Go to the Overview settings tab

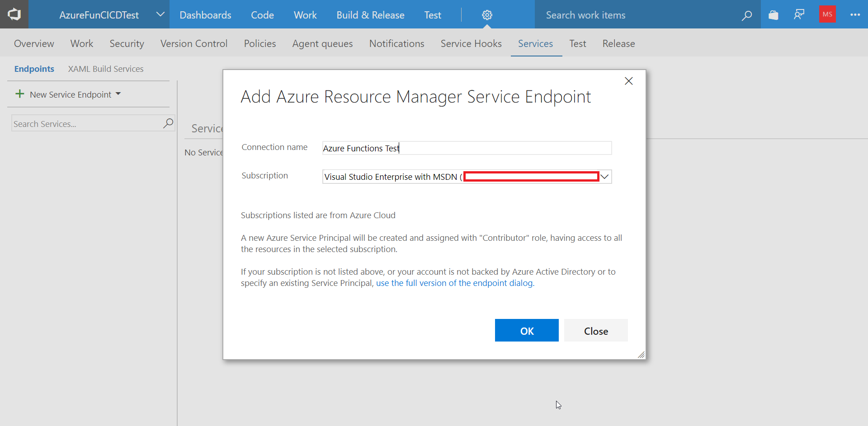[34, 43]
